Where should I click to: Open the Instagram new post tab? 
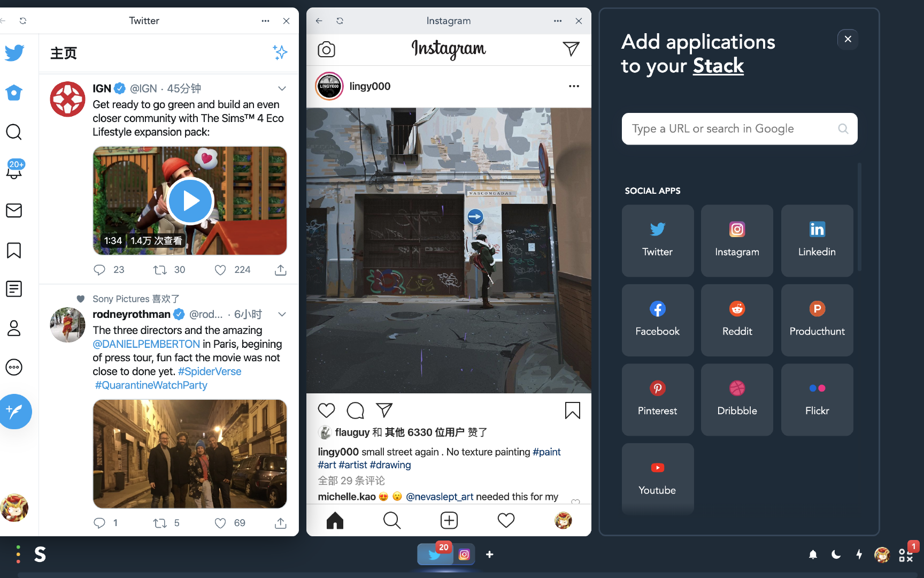coord(449,520)
